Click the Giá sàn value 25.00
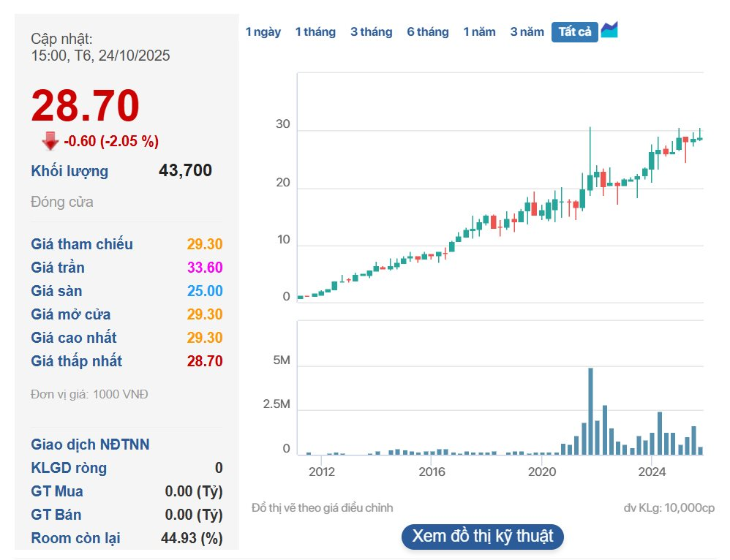 204,291
